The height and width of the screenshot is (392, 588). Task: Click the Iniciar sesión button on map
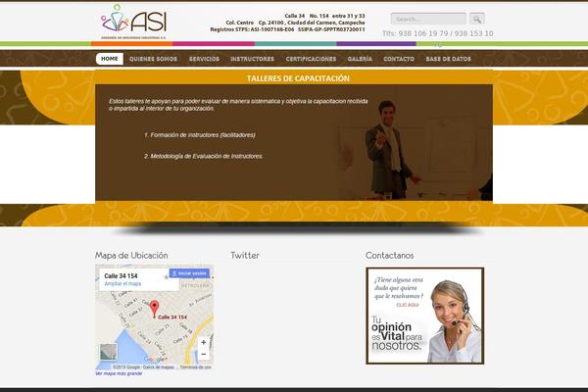point(189,273)
